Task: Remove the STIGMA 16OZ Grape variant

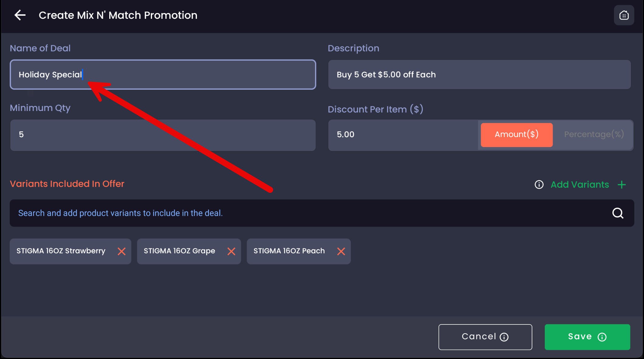Action: coord(231,251)
